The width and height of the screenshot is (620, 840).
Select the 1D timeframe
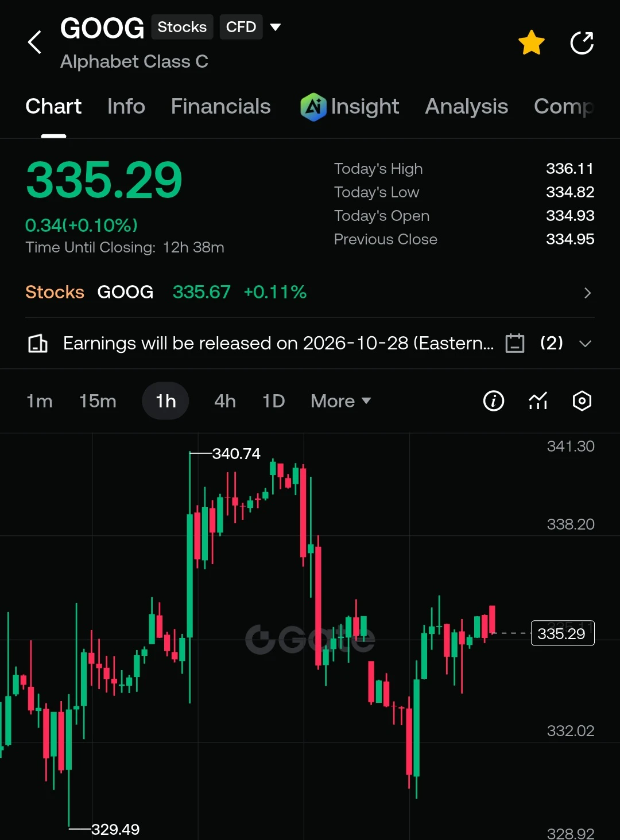pos(273,401)
